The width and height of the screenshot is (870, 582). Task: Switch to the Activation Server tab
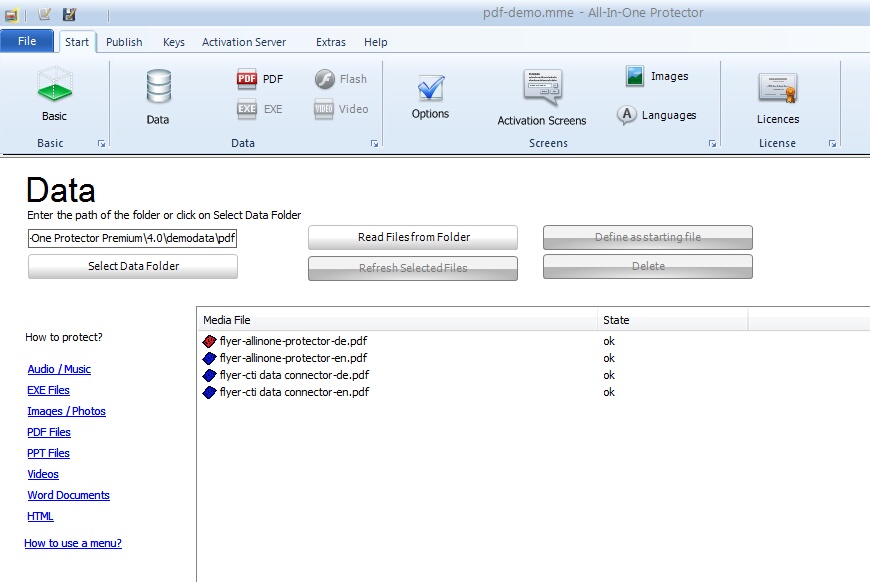tap(243, 42)
